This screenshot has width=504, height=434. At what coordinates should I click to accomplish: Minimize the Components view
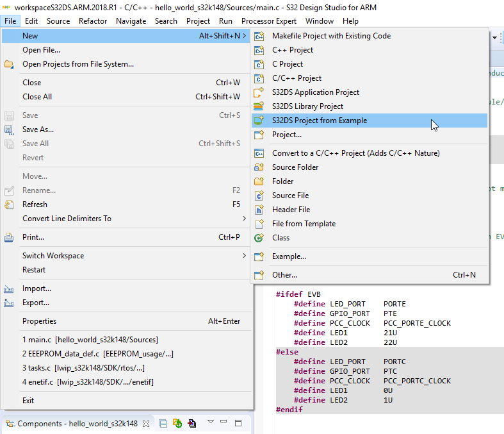click(224, 421)
